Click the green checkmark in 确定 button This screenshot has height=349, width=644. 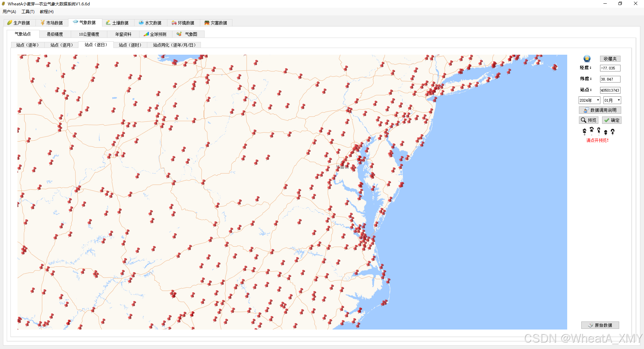[607, 120]
